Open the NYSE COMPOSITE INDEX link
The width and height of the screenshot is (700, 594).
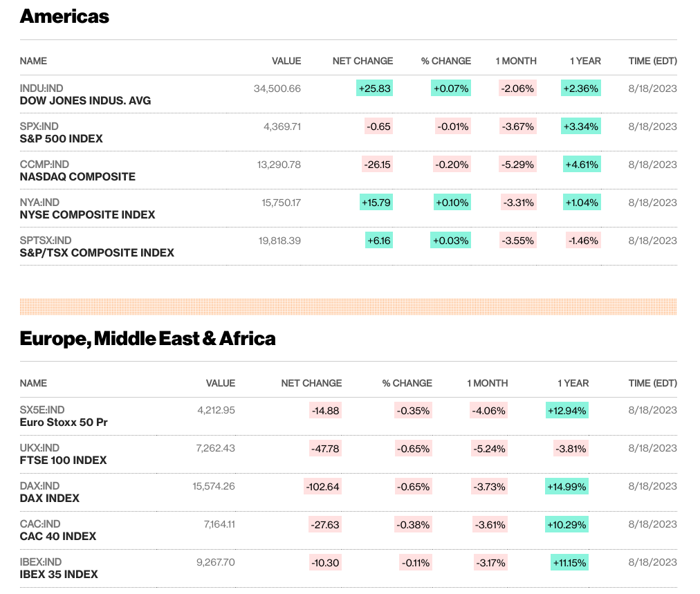(x=87, y=214)
